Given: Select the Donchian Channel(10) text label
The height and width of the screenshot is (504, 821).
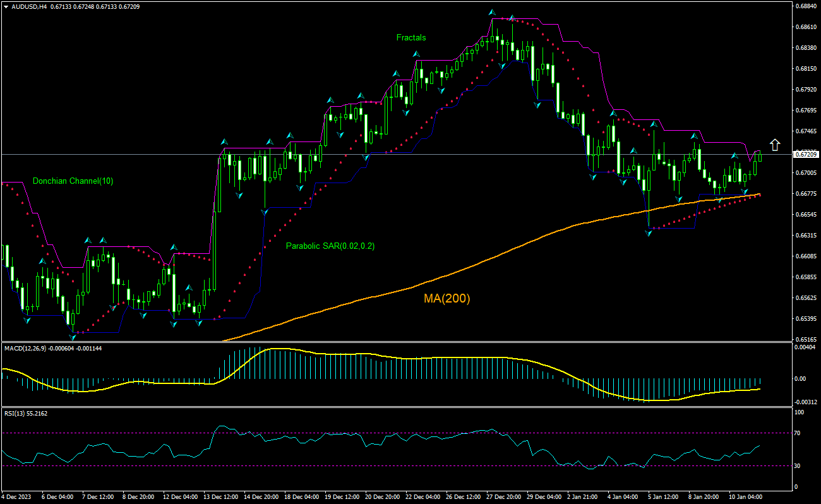Looking at the screenshot, I should [x=73, y=181].
